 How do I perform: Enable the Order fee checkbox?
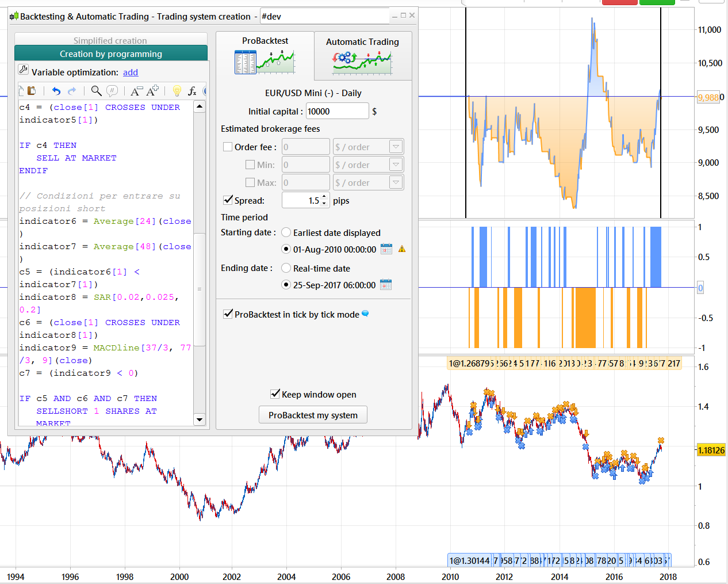coord(228,147)
